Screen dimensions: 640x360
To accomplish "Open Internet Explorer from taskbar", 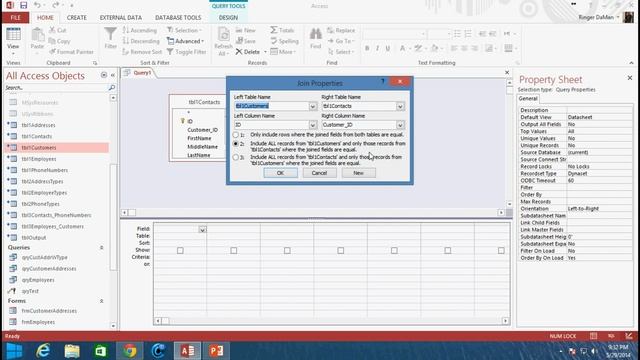I will pyautogui.click(x=43, y=351).
